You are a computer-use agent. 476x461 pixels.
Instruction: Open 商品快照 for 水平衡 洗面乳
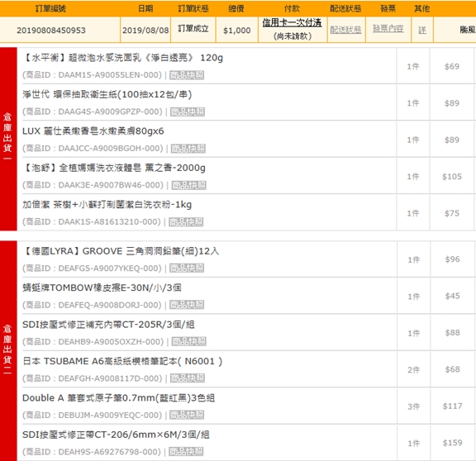pos(187,75)
